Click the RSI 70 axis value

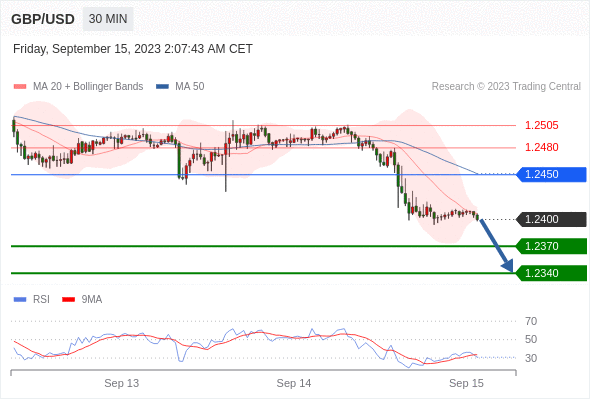pyautogui.click(x=531, y=321)
